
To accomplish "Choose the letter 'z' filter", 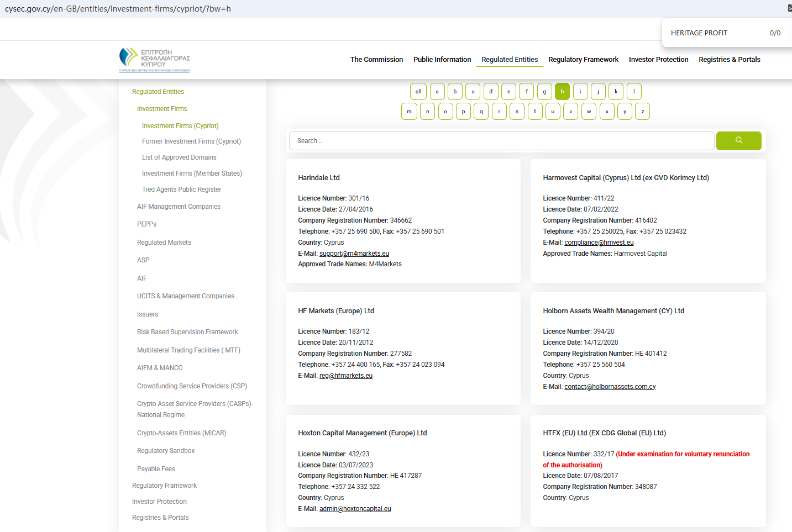I will 642,112.
